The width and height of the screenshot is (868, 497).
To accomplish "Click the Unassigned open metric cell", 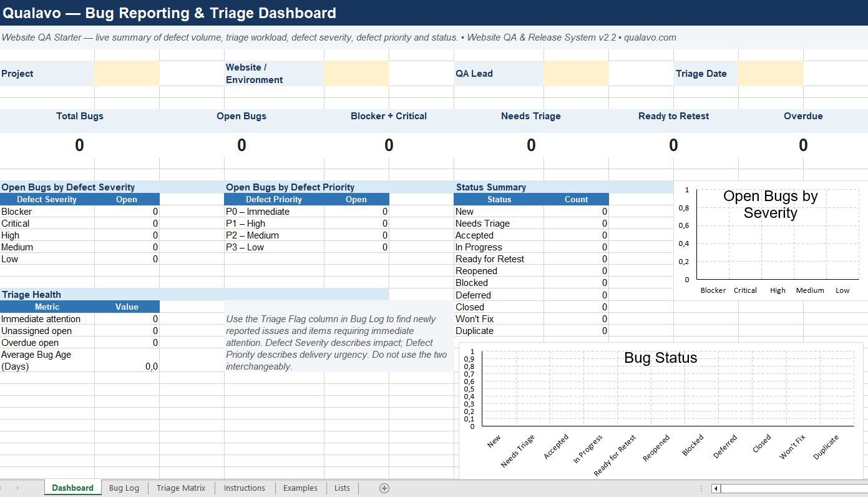I will point(47,331).
